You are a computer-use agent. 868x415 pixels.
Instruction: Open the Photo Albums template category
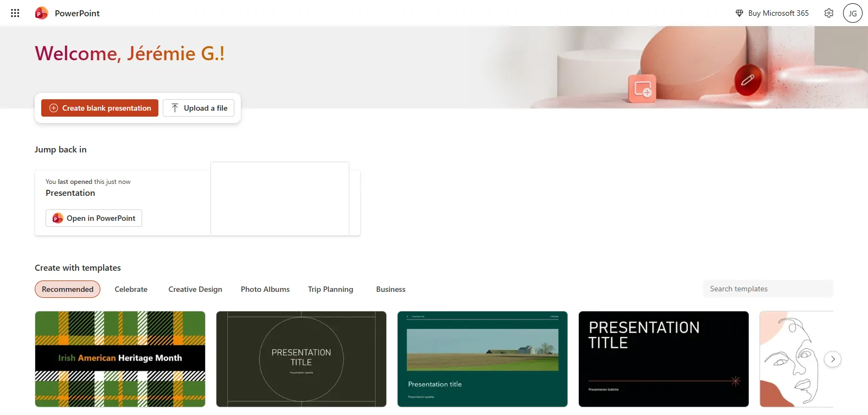click(x=265, y=289)
